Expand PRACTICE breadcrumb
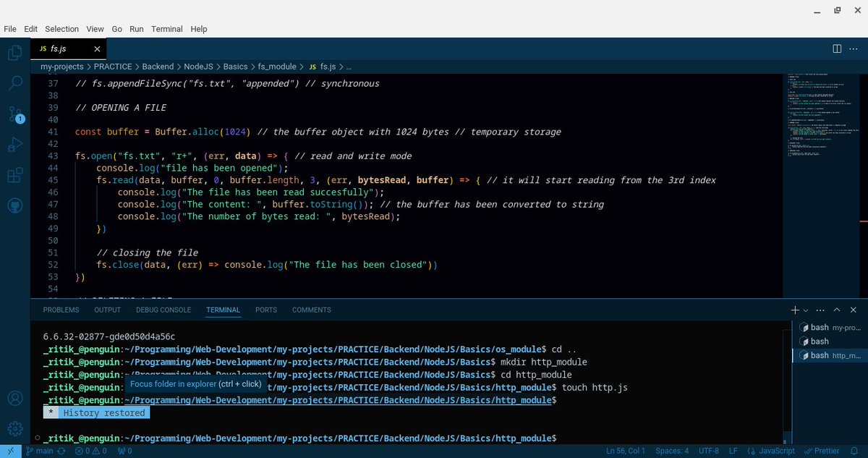Viewport: 868px width, 458px height. point(113,66)
